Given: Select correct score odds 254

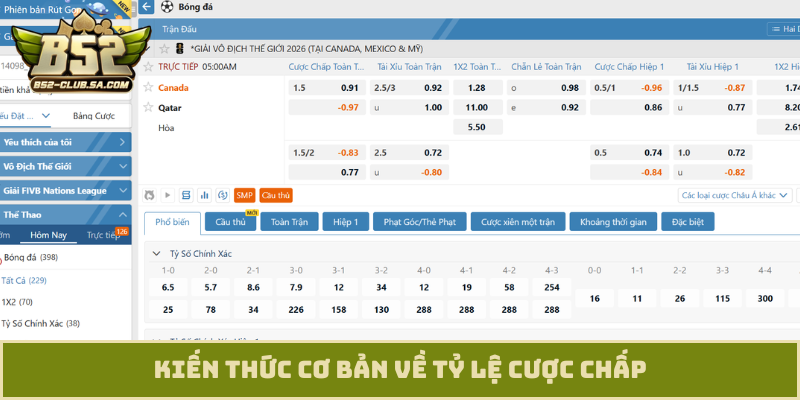Looking at the screenshot, I should [552, 287].
